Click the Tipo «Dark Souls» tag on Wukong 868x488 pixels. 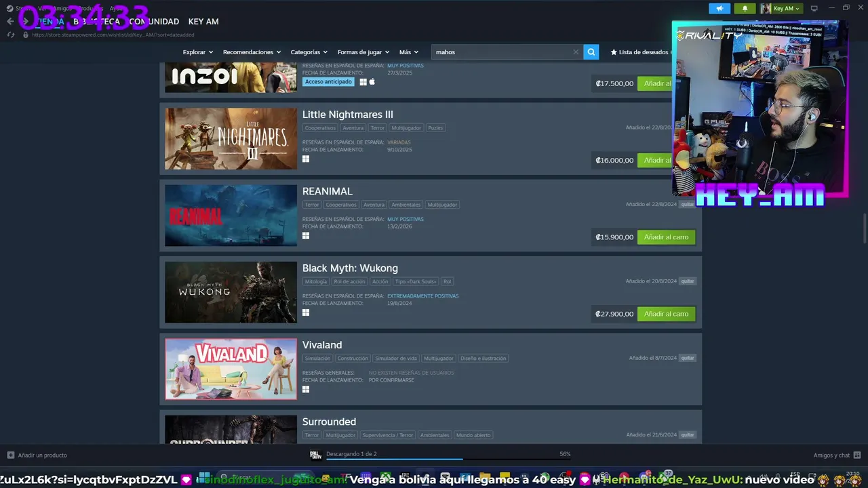(x=416, y=281)
